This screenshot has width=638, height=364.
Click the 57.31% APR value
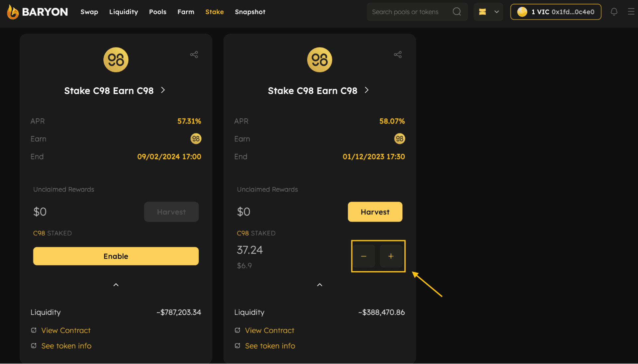[x=189, y=121]
